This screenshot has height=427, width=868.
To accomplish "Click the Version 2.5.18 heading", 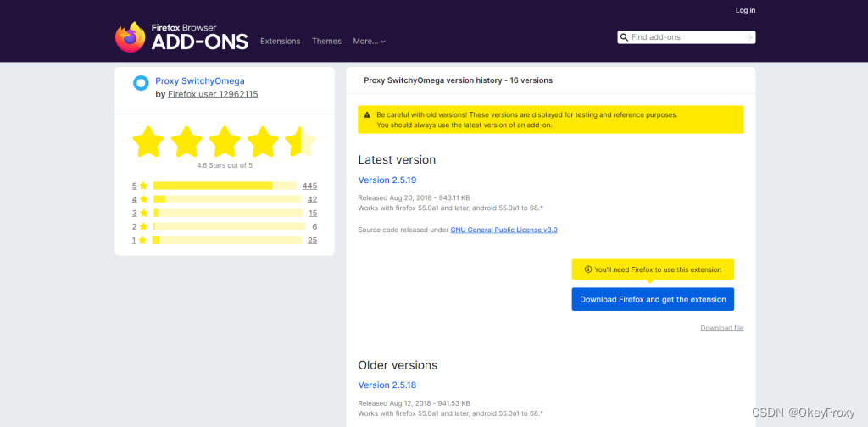I will [x=387, y=385].
